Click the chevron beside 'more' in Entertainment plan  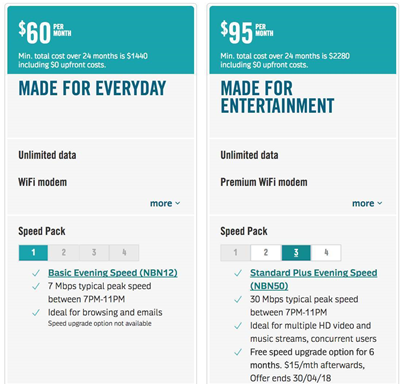click(x=380, y=203)
